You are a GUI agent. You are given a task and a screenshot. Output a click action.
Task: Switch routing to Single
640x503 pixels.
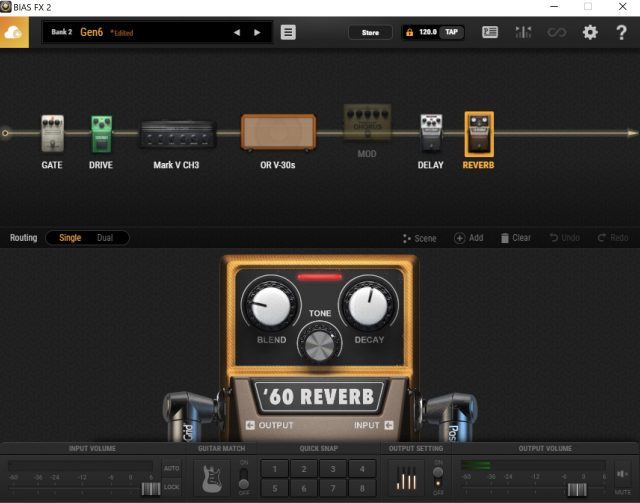point(70,238)
